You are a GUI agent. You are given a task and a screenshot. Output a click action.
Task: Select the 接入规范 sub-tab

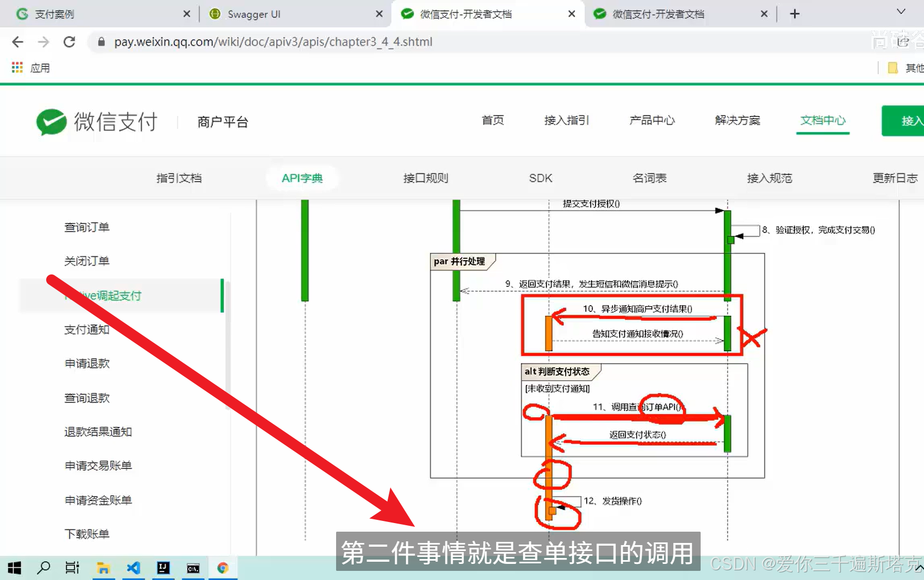769,178
